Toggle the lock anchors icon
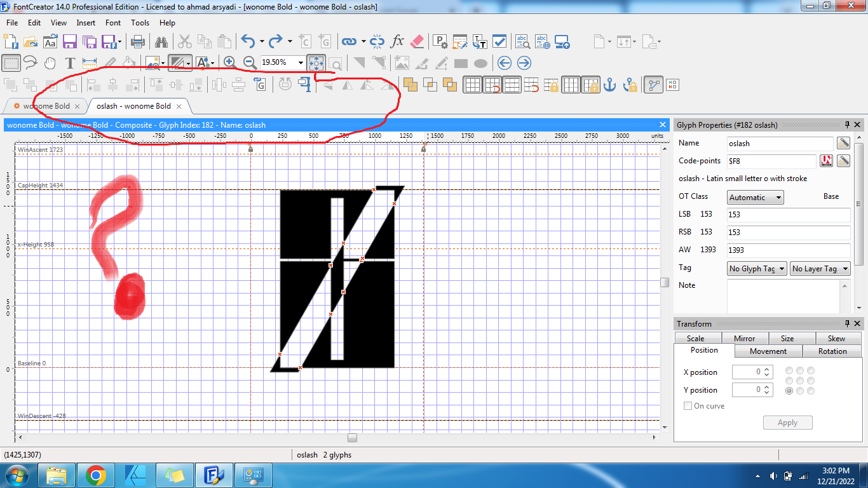868x488 pixels. tap(630, 84)
